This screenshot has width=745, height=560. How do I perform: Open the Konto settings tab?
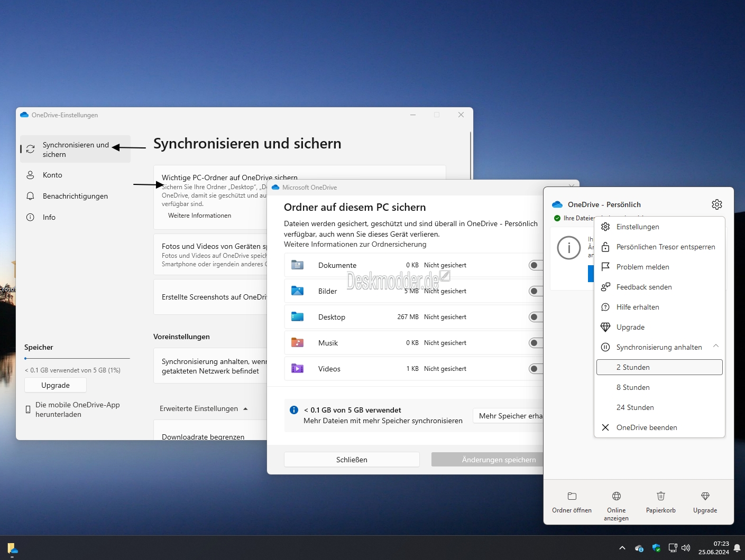(x=75, y=175)
